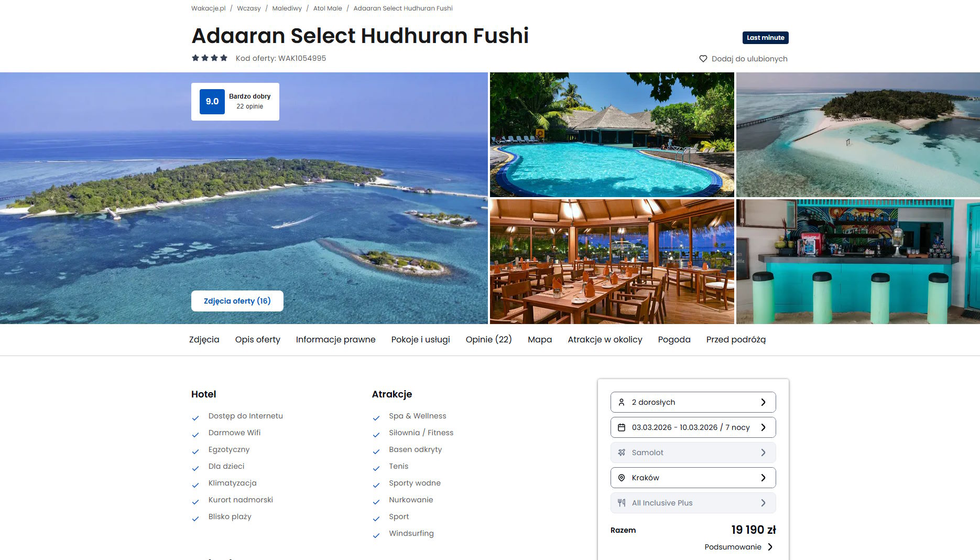Click the person icon beside 2 dorosłych
This screenshot has width=980, height=560.
point(622,402)
